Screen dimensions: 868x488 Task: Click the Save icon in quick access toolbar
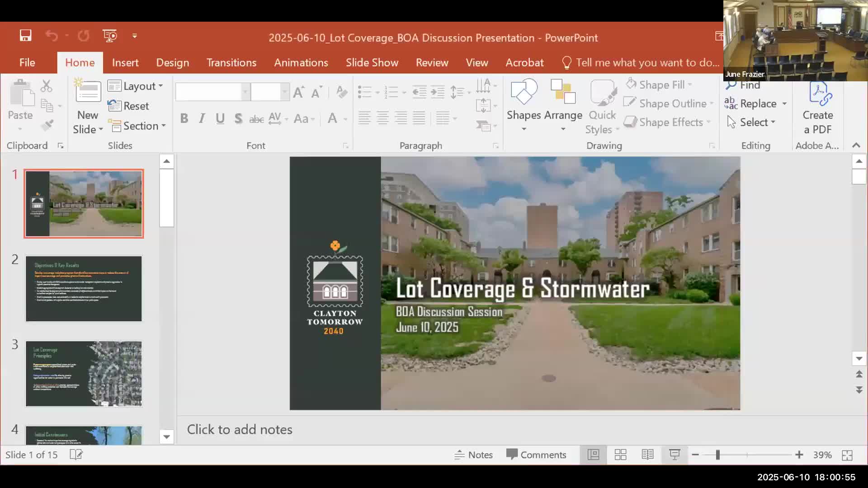pos(25,36)
